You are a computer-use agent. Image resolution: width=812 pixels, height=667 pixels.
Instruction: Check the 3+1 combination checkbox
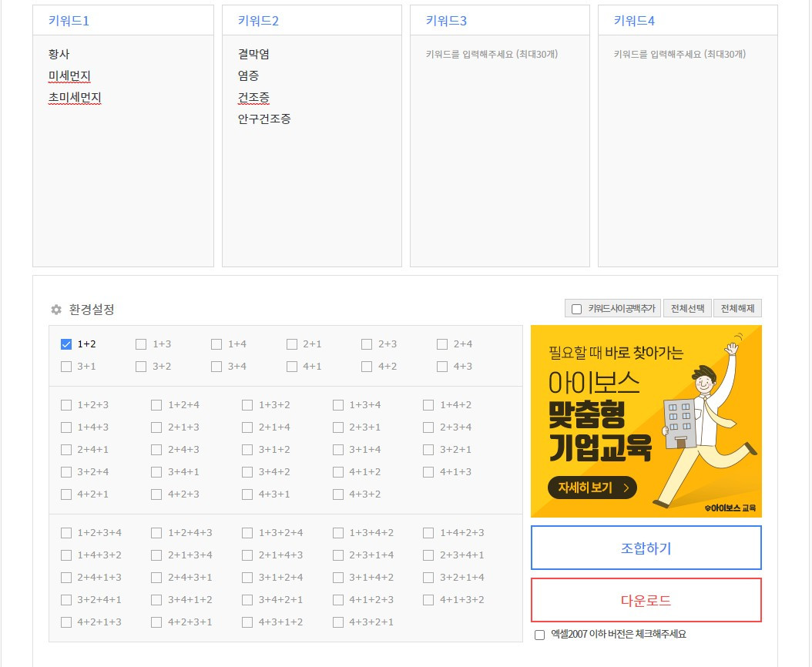[x=66, y=367]
